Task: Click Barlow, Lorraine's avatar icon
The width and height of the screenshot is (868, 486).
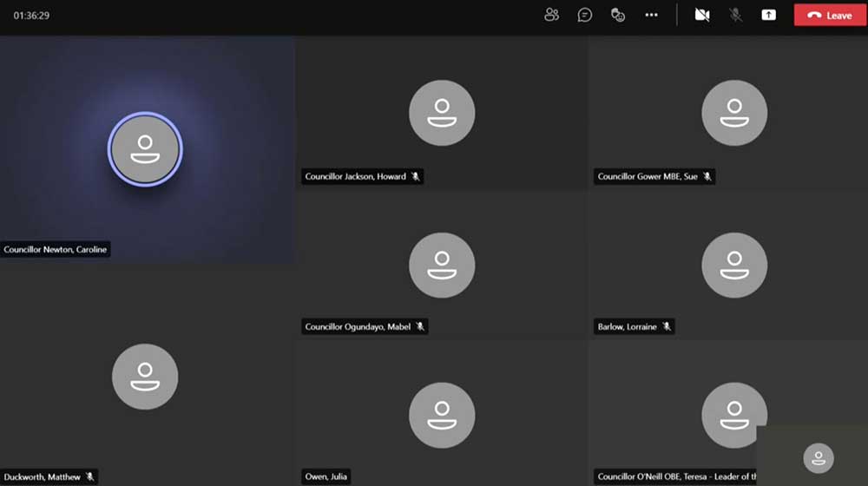Action: 734,265
